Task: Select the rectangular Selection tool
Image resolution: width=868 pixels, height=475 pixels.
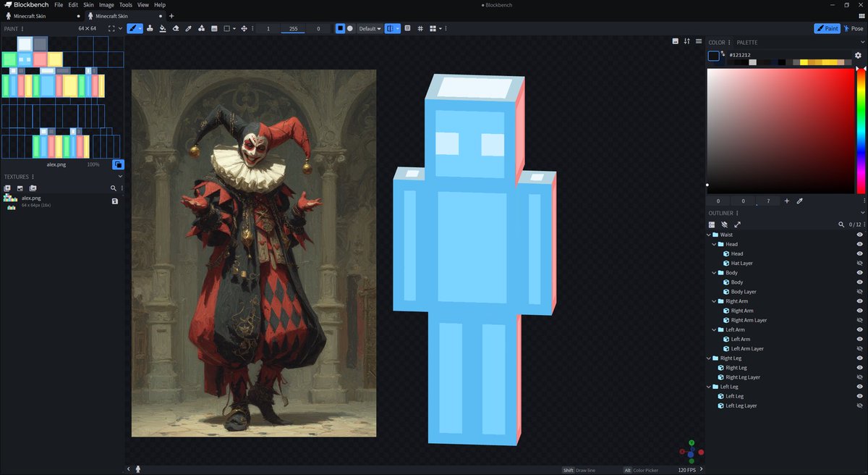Action: point(226,28)
